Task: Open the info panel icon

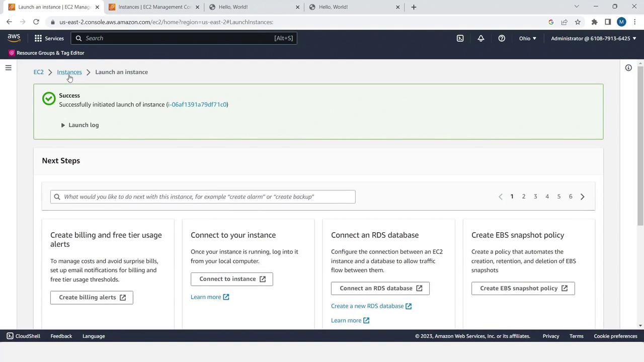Action: [x=628, y=68]
